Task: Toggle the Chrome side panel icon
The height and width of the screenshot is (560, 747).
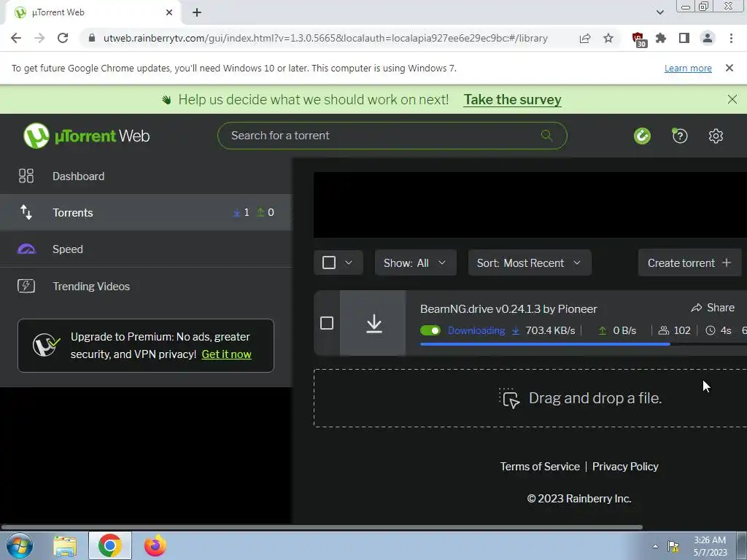Action: point(684,38)
